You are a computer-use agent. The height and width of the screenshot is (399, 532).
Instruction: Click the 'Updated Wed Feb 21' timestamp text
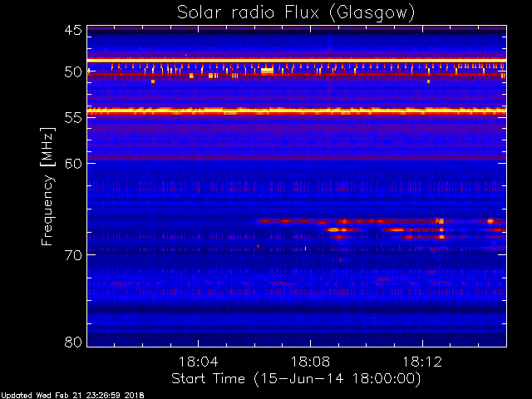tap(72, 396)
